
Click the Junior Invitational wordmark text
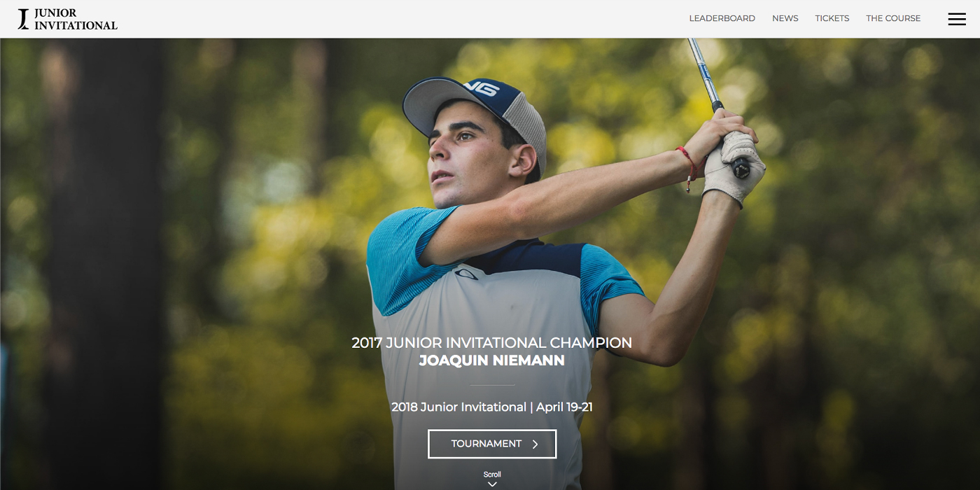click(76, 19)
